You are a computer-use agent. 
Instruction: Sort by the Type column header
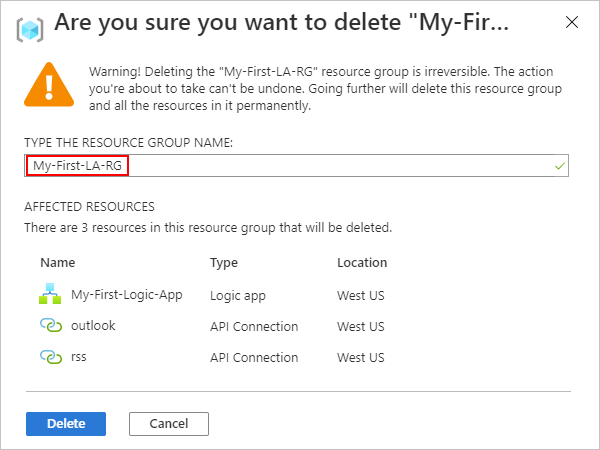pos(223,263)
